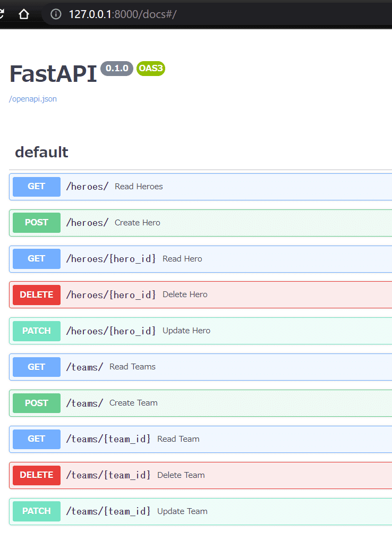The width and height of the screenshot is (392, 539).
Task: Click the FastAPI title heading
Action: pos(53,73)
